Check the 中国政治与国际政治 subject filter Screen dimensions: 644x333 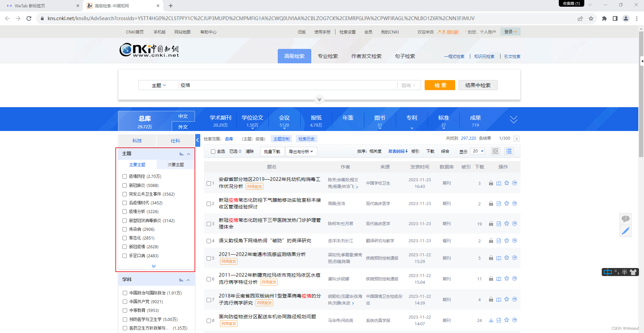click(125, 293)
